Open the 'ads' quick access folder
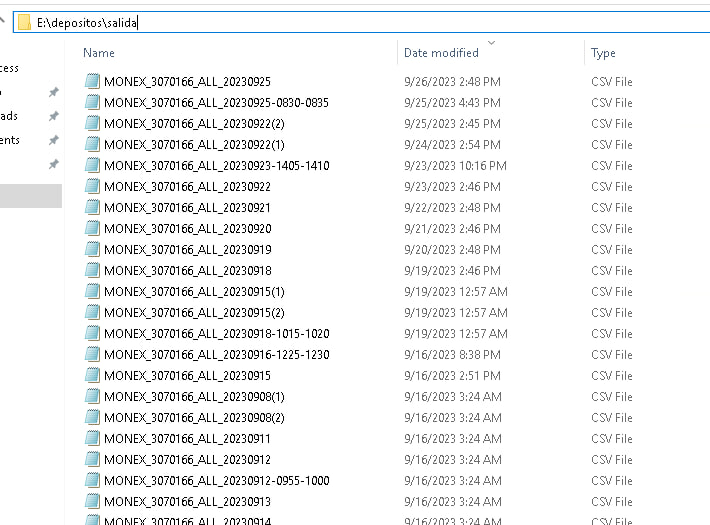 (9, 116)
